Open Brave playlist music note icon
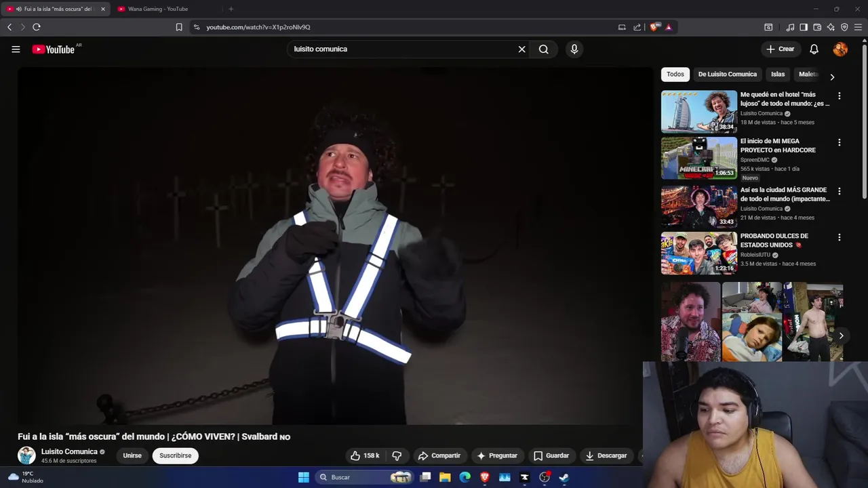Viewport: 868px width, 488px height. pos(790,27)
